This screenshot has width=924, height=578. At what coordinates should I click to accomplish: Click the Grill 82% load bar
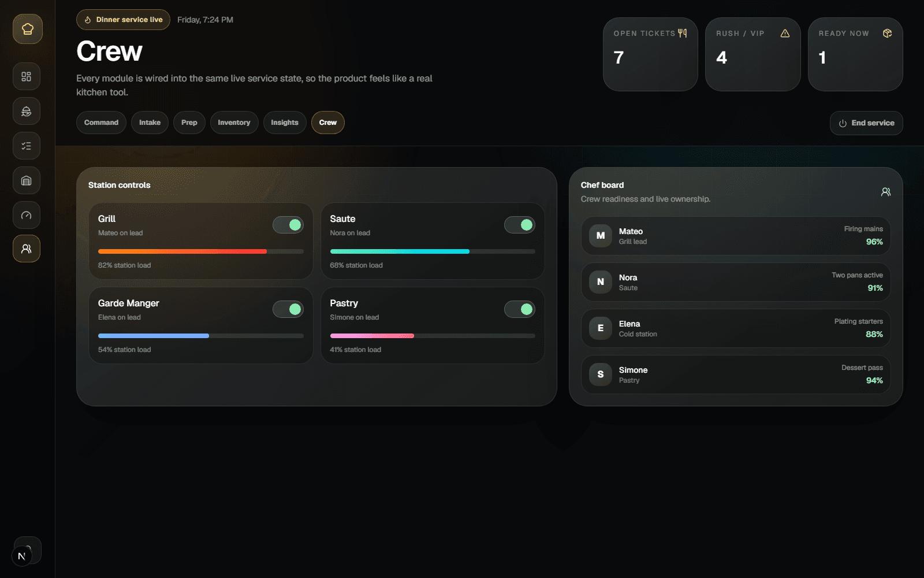coord(201,251)
